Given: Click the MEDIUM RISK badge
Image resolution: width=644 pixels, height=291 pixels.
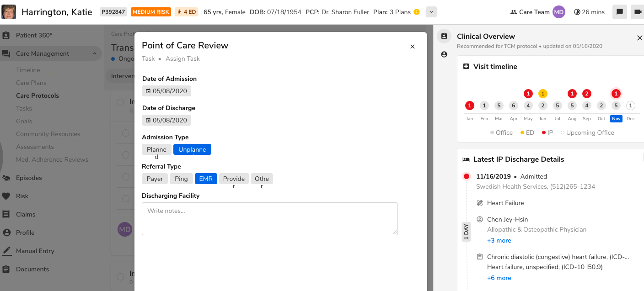Looking at the screenshot, I should click(151, 12).
